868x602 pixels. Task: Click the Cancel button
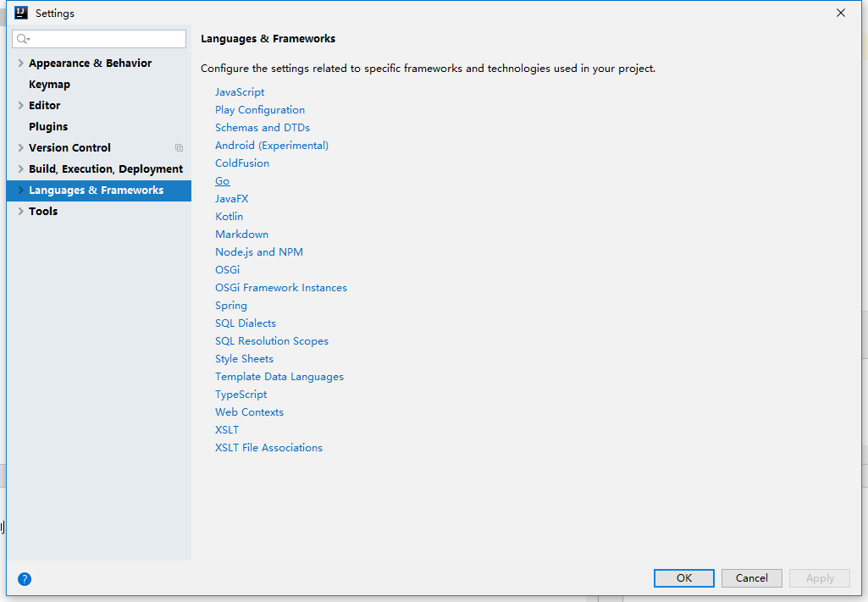click(752, 578)
